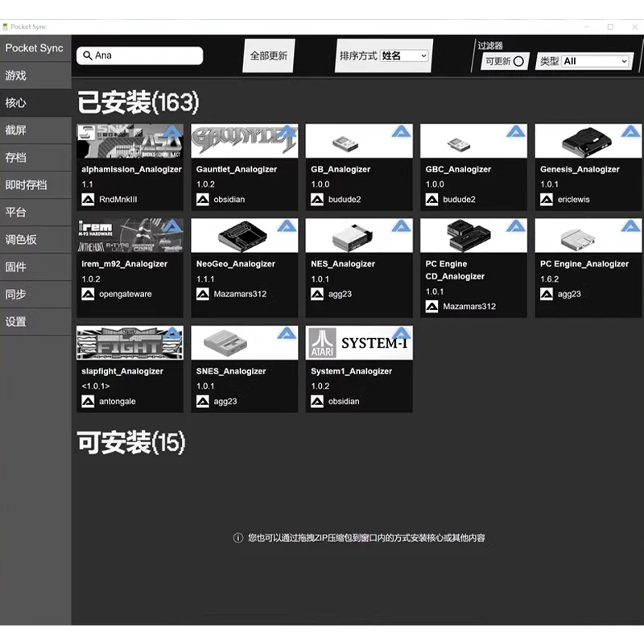The height and width of the screenshot is (644, 644).
Task: Minimize the Pocket Sync window
Action: point(587,27)
